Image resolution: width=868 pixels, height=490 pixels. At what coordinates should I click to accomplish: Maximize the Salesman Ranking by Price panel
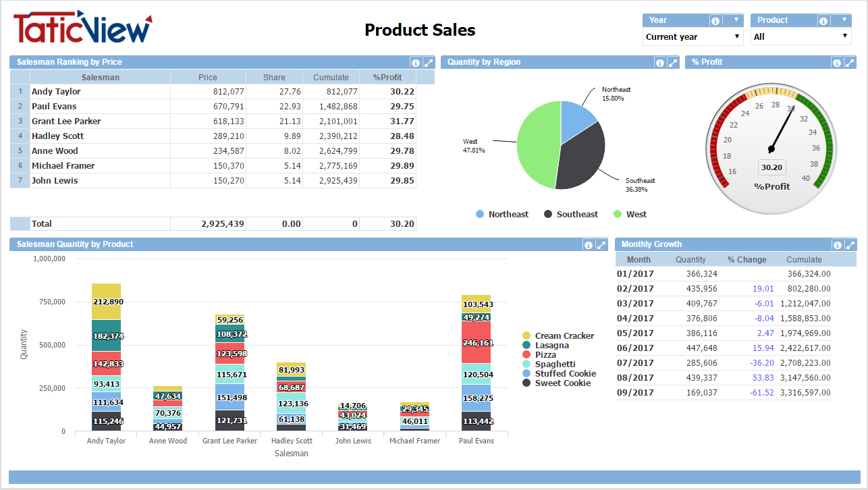(427, 62)
